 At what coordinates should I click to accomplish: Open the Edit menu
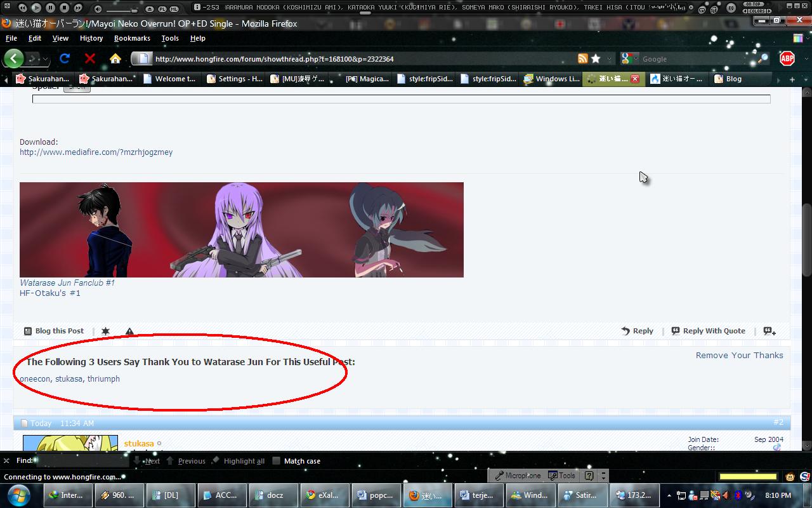[x=35, y=38]
